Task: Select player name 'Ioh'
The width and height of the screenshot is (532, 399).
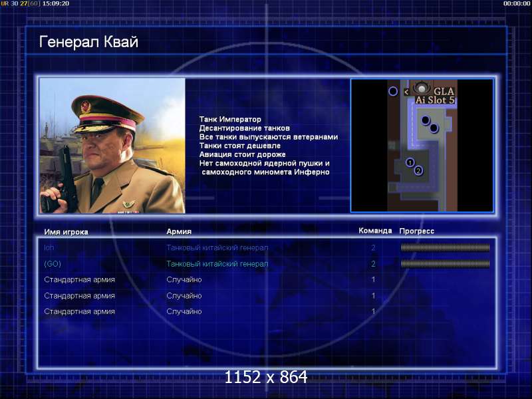Action: tap(49, 247)
